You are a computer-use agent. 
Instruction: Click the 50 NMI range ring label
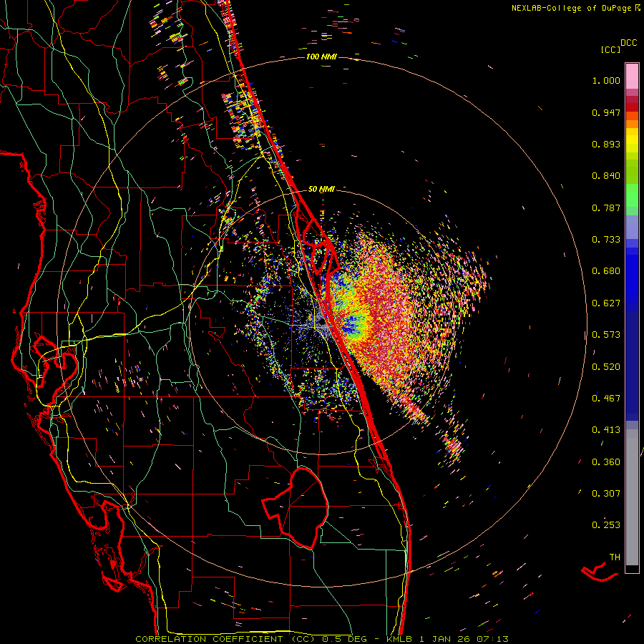321,189
